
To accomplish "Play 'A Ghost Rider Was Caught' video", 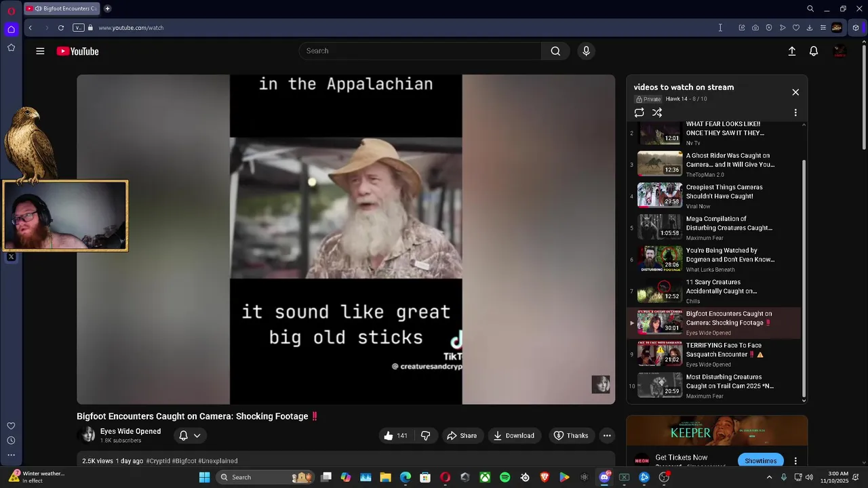I will pos(713,165).
